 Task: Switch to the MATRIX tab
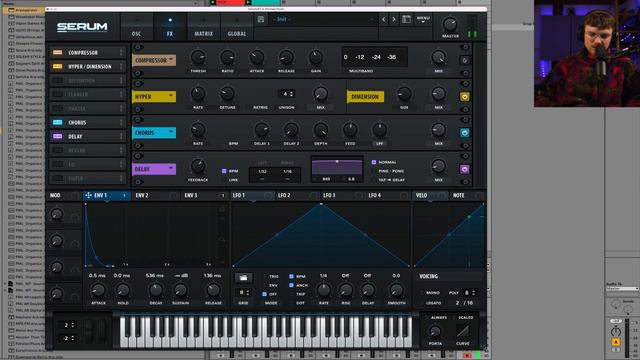[203, 27]
